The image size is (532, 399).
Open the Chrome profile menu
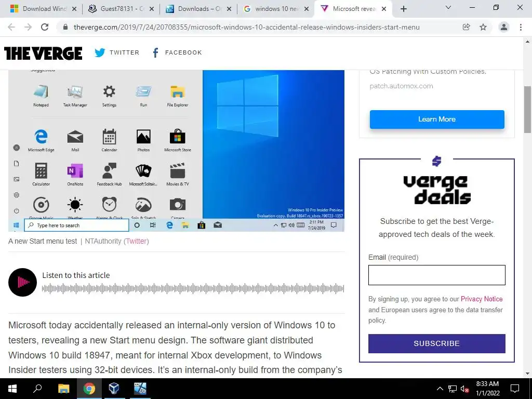click(504, 27)
